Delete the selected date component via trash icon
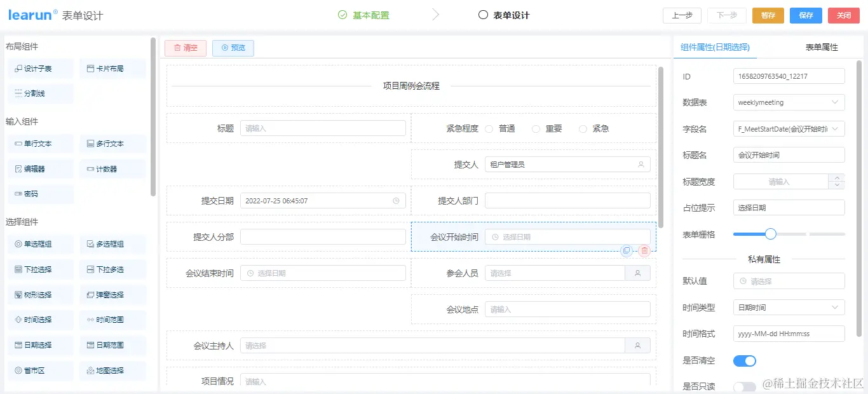This screenshot has height=394, width=868. (644, 251)
